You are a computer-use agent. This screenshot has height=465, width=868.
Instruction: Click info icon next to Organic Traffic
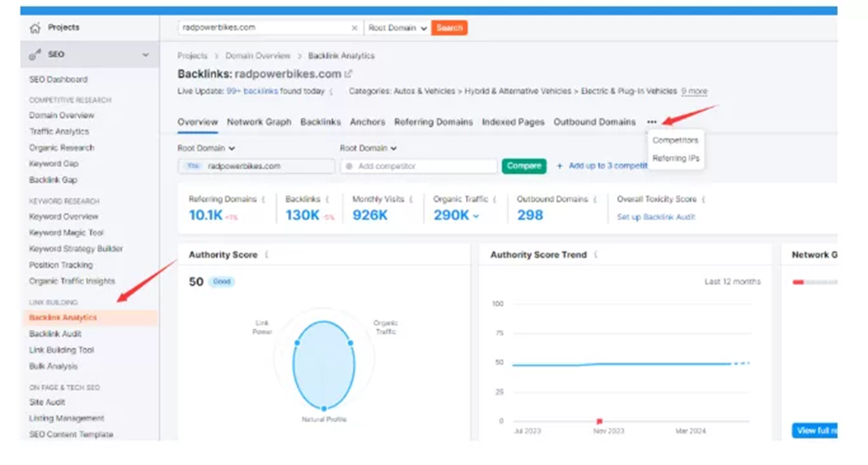click(x=495, y=199)
